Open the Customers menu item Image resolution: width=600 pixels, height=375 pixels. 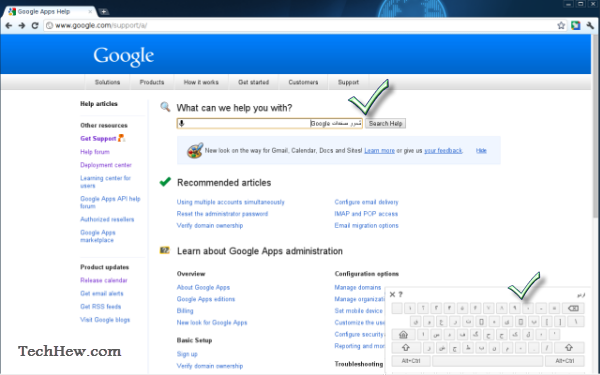pos(303,82)
